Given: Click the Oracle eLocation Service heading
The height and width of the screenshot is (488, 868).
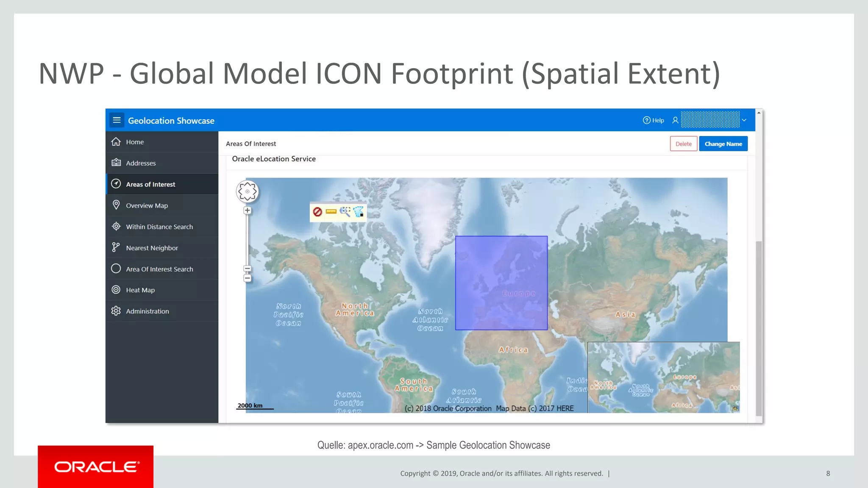Looking at the screenshot, I should pos(274,159).
